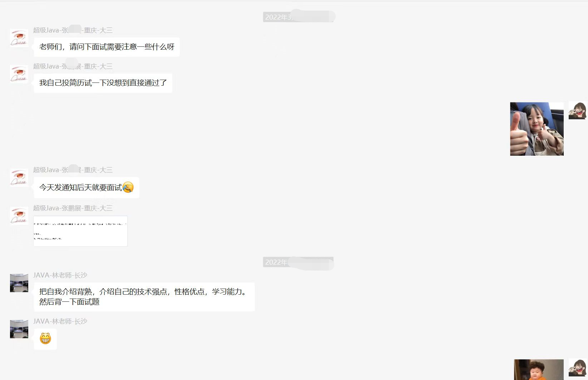This screenshot has height=380, width=588.
Task: Open the white screenshot image thumbnail
Action: coord(80,231)
